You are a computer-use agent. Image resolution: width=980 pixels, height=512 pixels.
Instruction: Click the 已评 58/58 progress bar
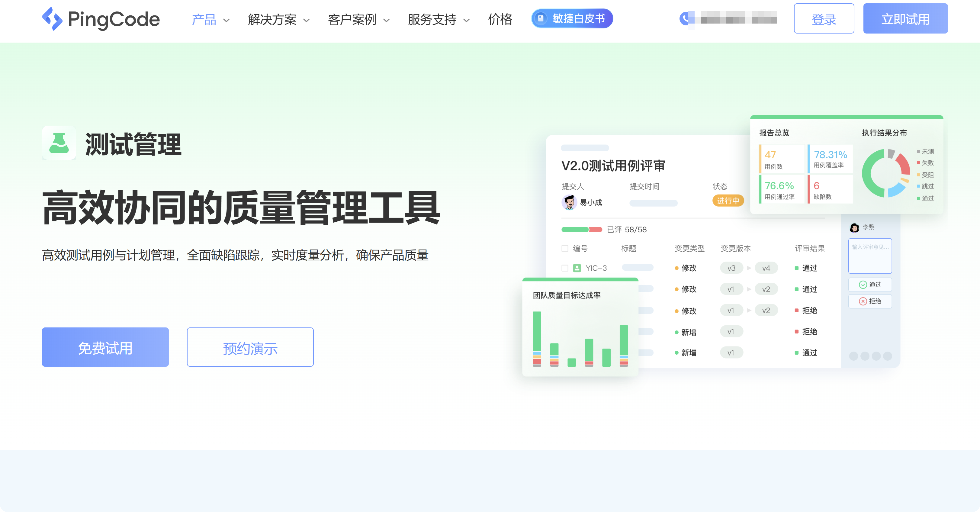582,229
